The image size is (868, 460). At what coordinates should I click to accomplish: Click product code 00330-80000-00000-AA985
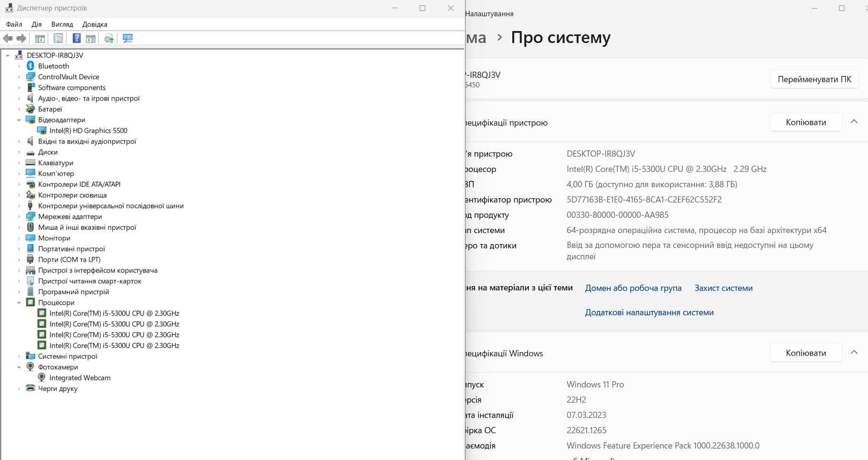(617, 215)
